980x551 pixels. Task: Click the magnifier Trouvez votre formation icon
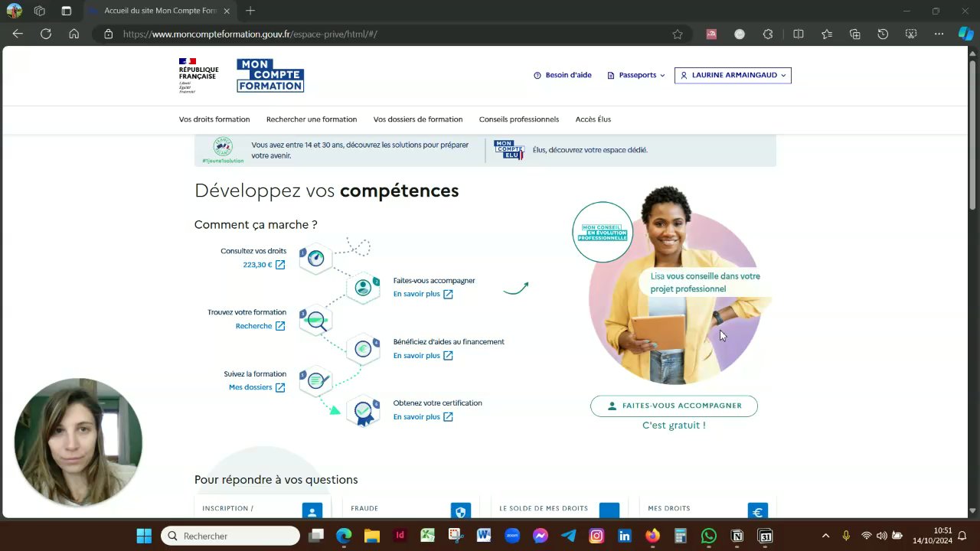(x=315, y=320)
